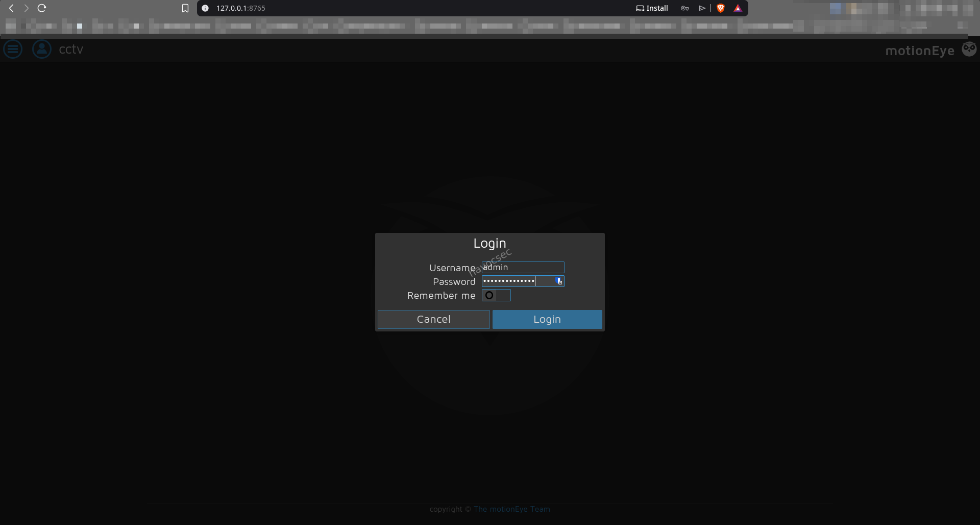Click the motionEye owl logo
The height and width of the screenshot is (525, 980).
969,49
